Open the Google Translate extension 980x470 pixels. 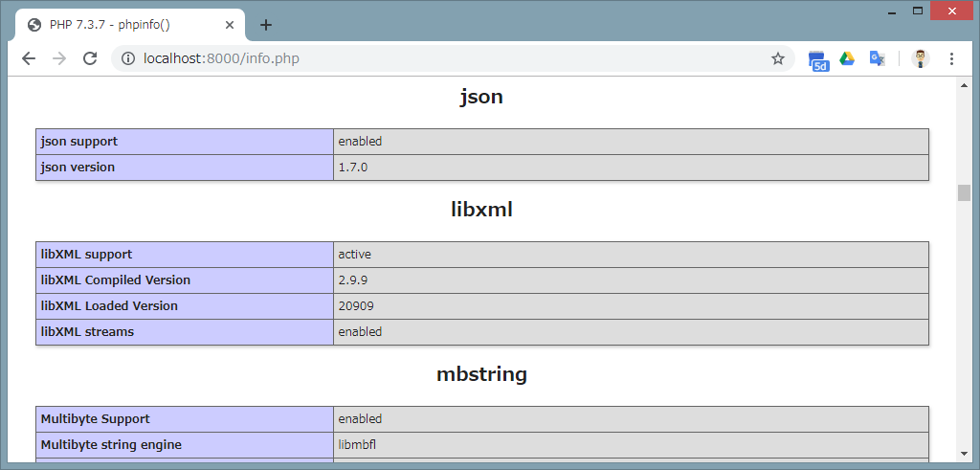(877, 58)
